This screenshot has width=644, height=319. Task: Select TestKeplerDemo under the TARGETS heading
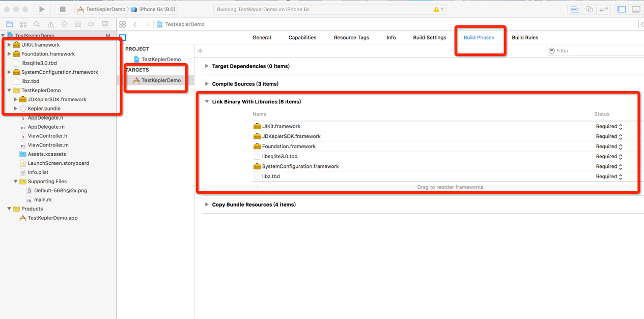pyautogui.click(x=157, y=80)
